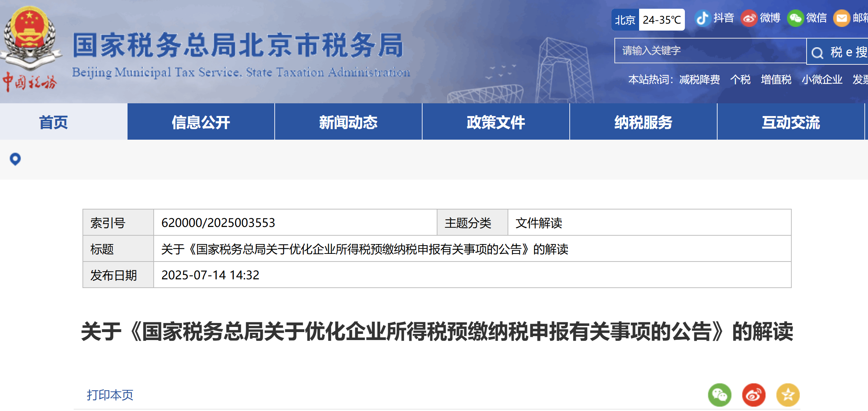
Task: Click the Douyin icon in header
Action: 702,18
